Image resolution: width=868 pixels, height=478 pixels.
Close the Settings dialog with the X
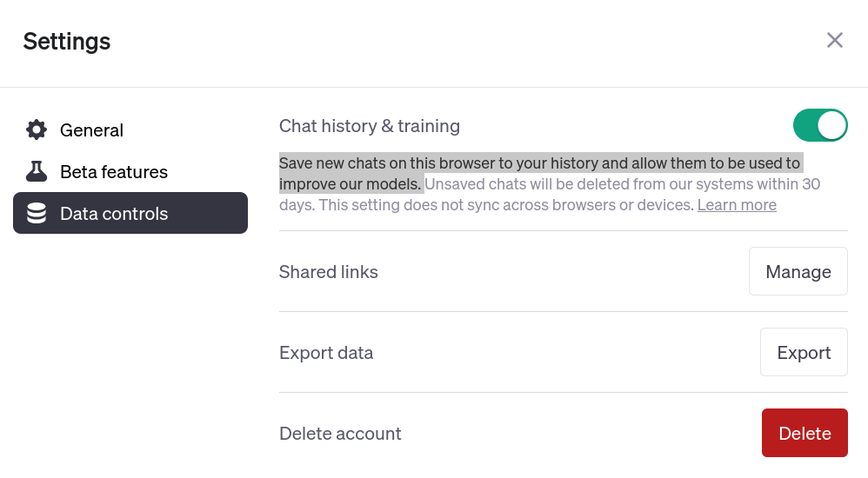(835, 40)
